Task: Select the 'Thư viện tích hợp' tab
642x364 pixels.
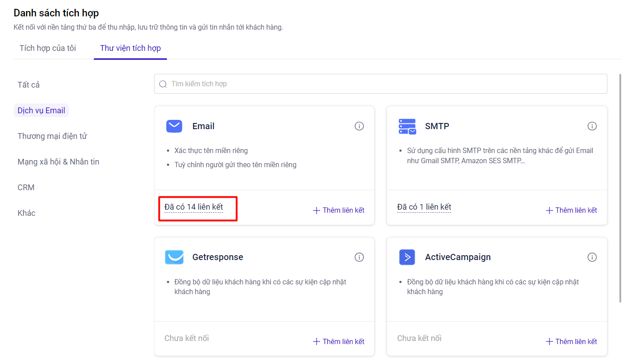Action: coord(130,48)
